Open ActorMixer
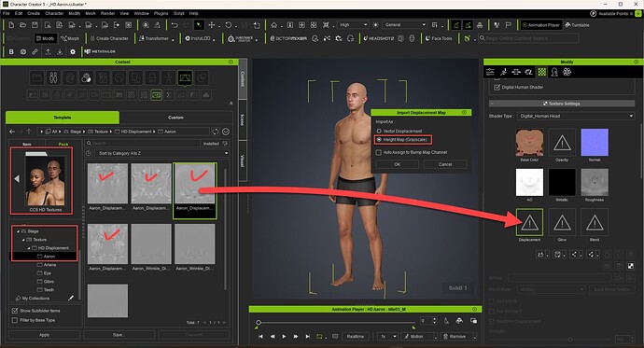 tap(288, 38)
